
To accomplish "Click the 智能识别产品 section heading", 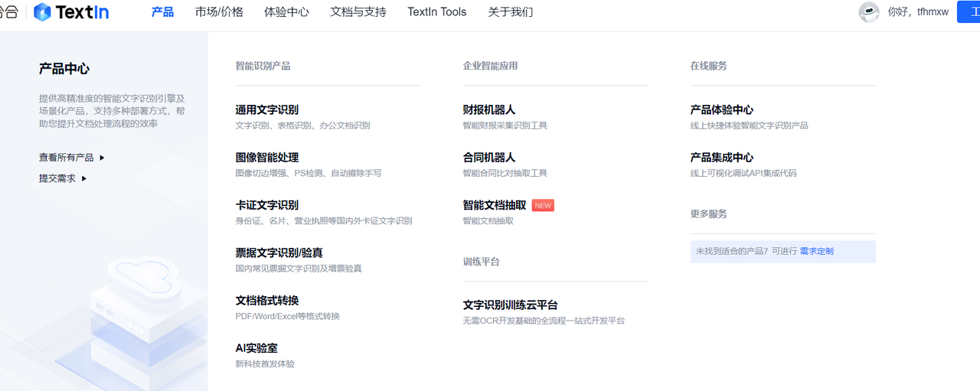I will pyautogui.click(x=263, y=66).
